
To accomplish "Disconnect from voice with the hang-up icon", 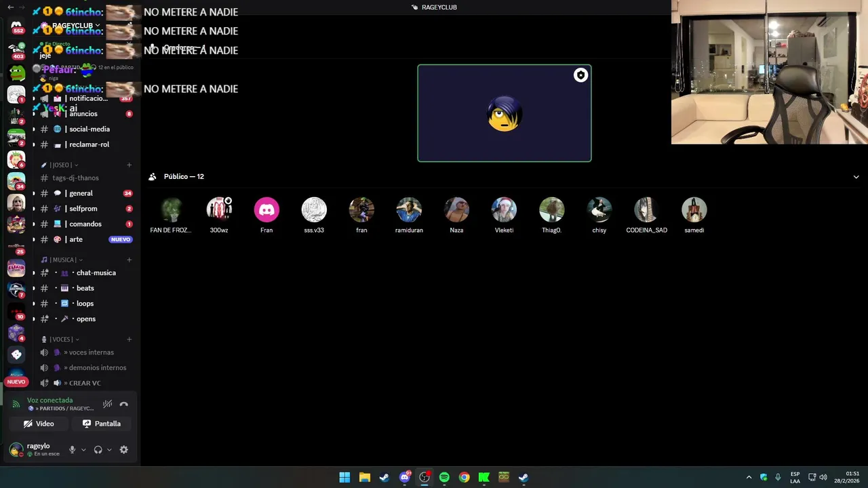I will [123, 404].
